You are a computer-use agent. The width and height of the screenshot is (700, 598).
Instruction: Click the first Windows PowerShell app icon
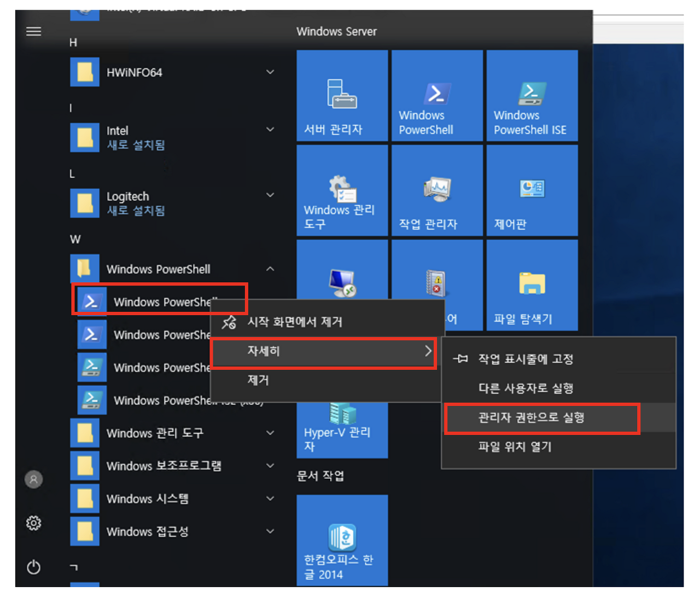point(92,301)
